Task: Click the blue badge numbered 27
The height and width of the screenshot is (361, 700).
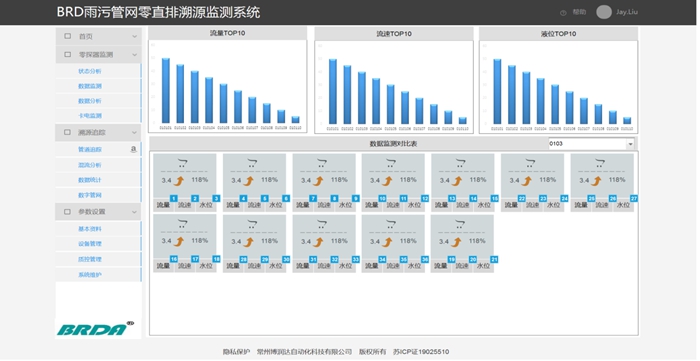Action: [x=633, y=199]
